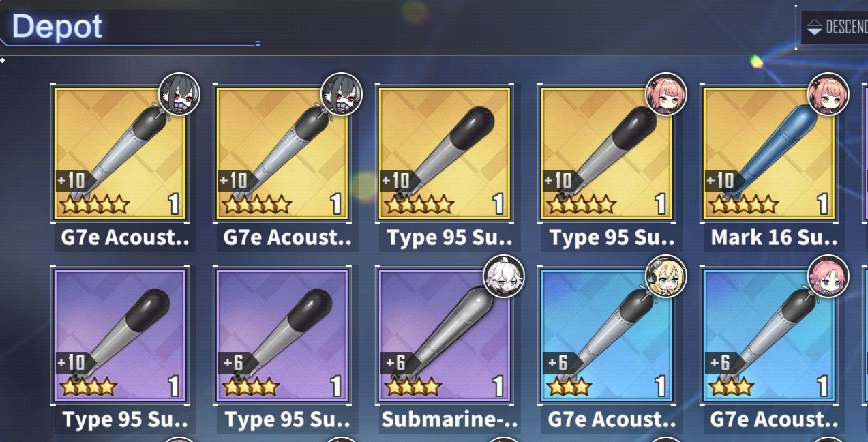The image size is (868, 442).
Task: Tap the pink-haired avatar on Mark 16 torpedo
Action: 828,94
